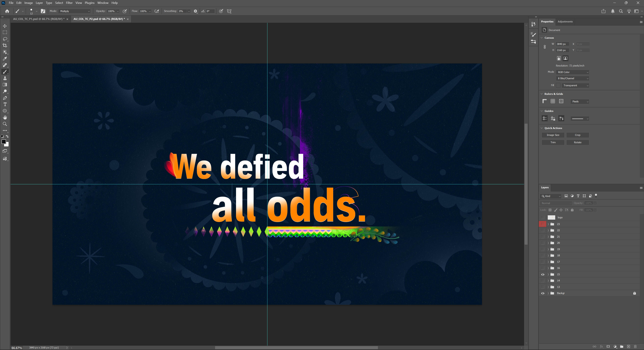Select the Crop tool

click(x=5, y=45)
